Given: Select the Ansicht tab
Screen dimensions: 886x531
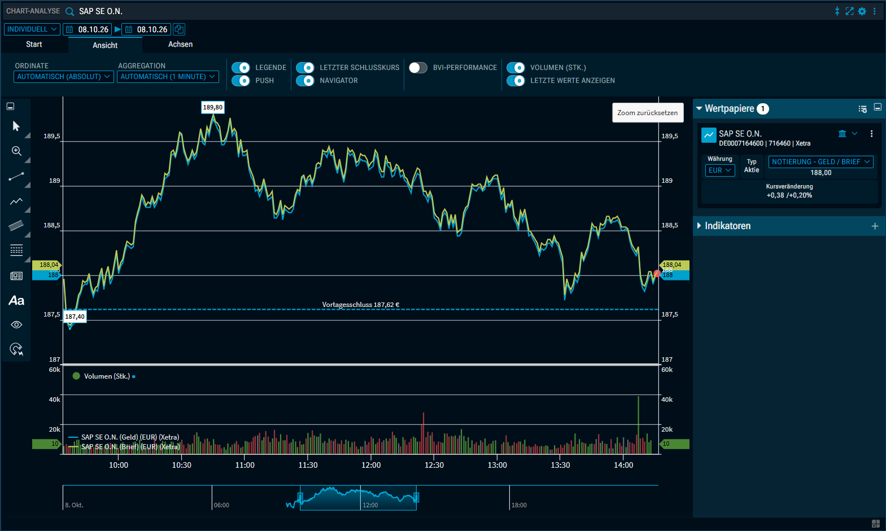Looking at the screenshot, I should [x=105, y=45].
